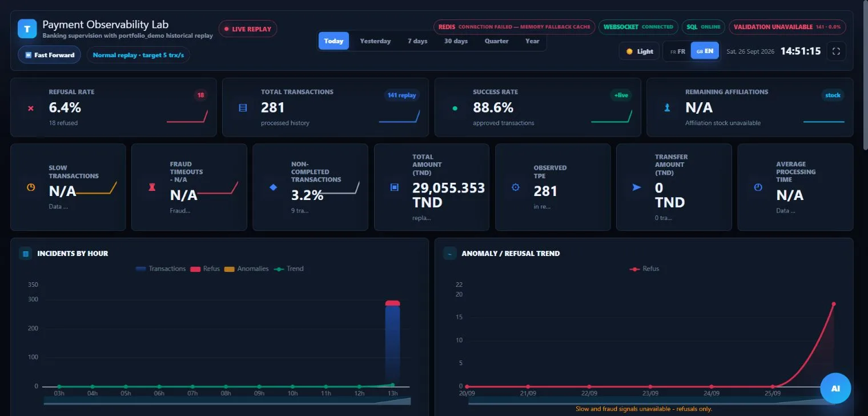The image size is (868, 416).
Task: Select the Today period tab
Action: coord(333,41)
